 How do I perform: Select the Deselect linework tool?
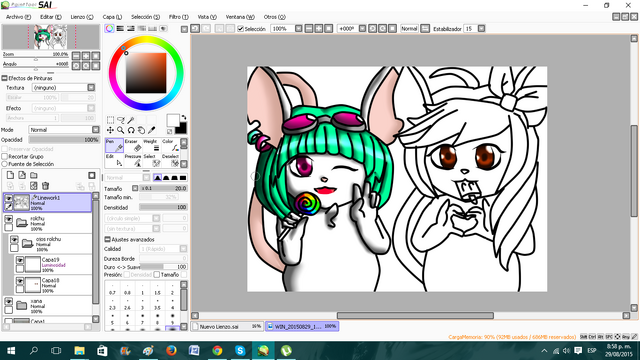[x=170, y=160]
